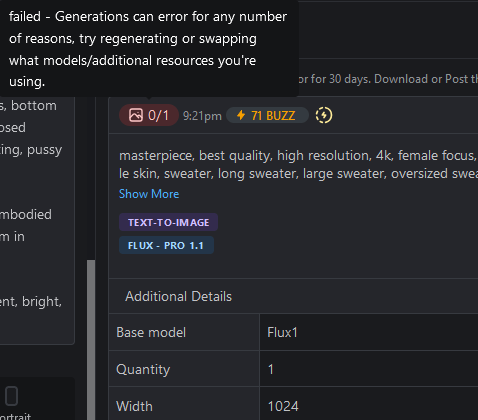Click the lightning bolt icon inside BUZZ badge

[241, 115]
